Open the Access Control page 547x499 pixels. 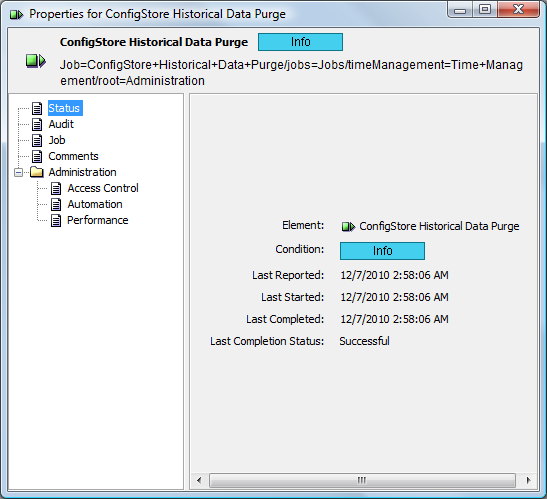pyautogui.click(x=103, y=188)
